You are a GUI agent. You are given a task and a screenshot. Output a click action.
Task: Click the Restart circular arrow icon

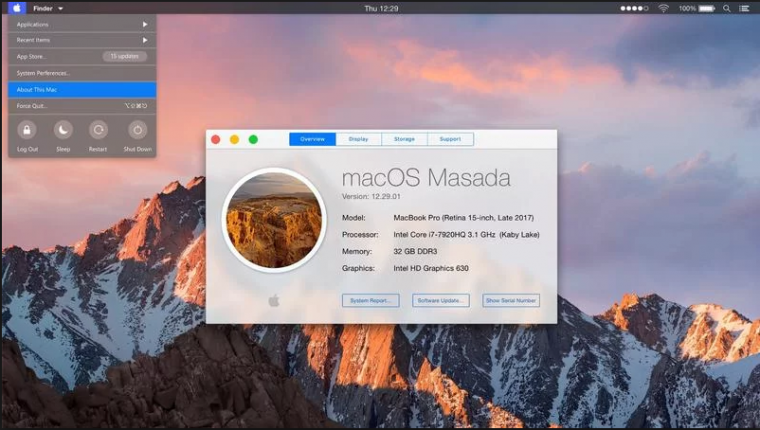(98, 129)
